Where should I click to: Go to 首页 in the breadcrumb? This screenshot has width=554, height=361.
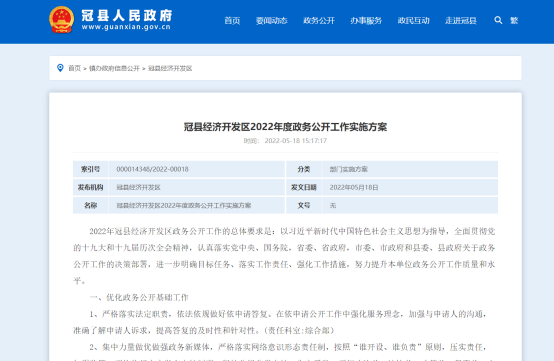click(75, 68)
